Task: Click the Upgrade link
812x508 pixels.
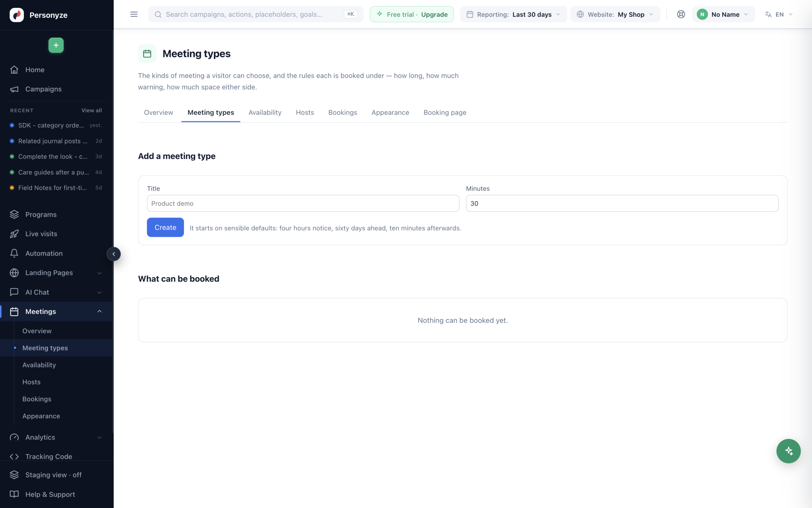Action: click(x=434, y=15)
